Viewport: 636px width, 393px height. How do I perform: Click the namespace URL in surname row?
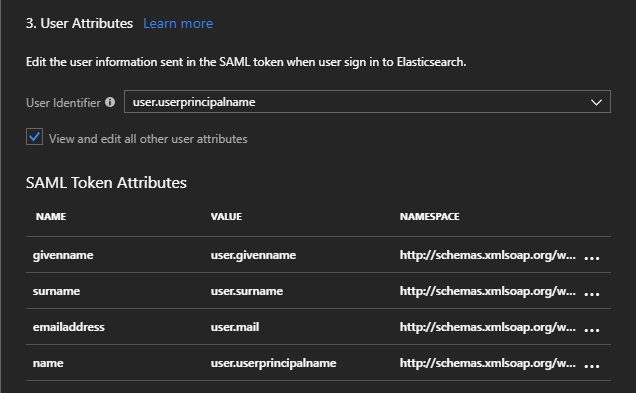[x=488, y=291]
